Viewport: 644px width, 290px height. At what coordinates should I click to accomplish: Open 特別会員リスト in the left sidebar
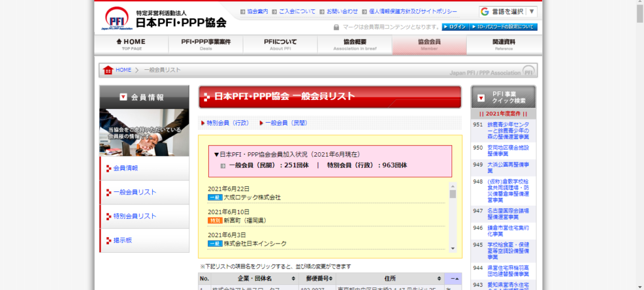click(135, 216)
